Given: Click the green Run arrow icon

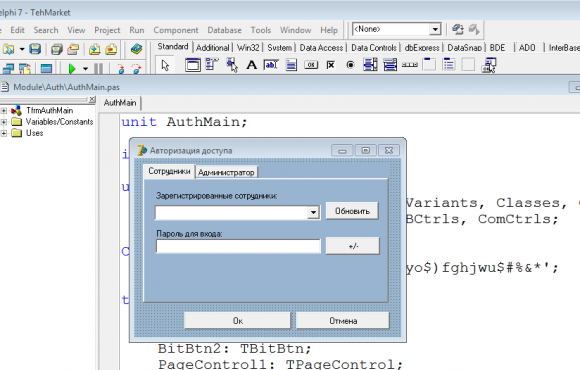Looking at the screenshot, I should (x=72, y=68).
